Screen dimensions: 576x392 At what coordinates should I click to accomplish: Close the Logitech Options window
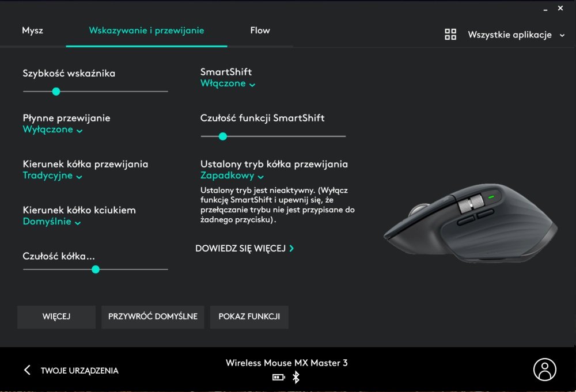[x=560, y=8]
